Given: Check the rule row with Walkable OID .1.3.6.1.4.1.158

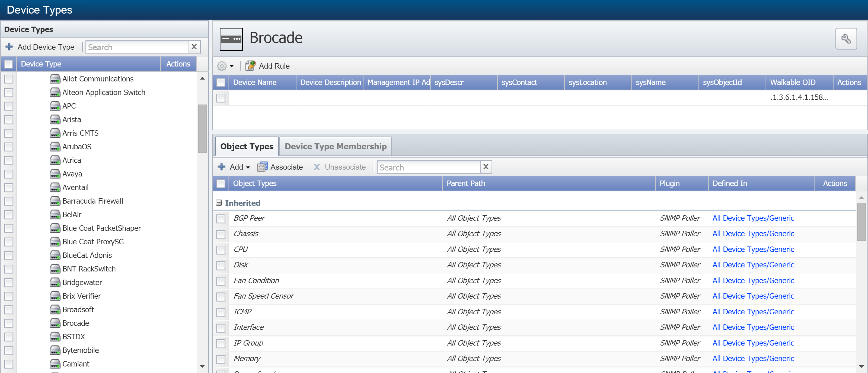Looking at the screenshot, I should [221, 98].
